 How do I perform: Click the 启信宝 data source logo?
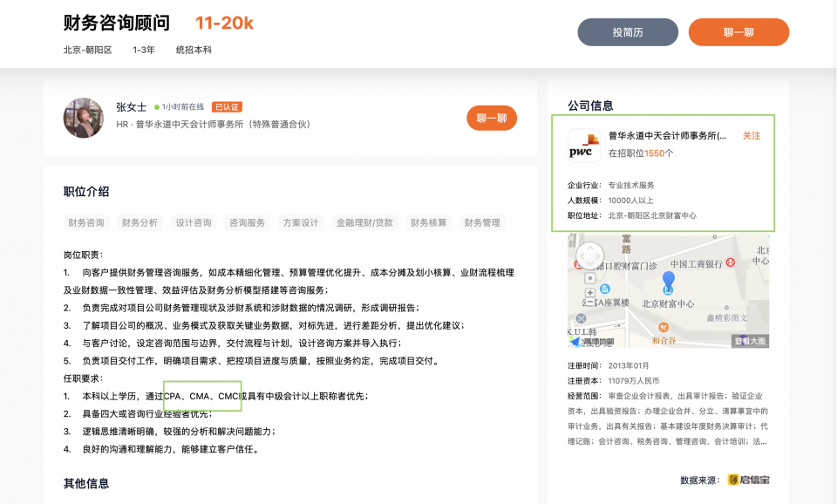pos(748,480)
